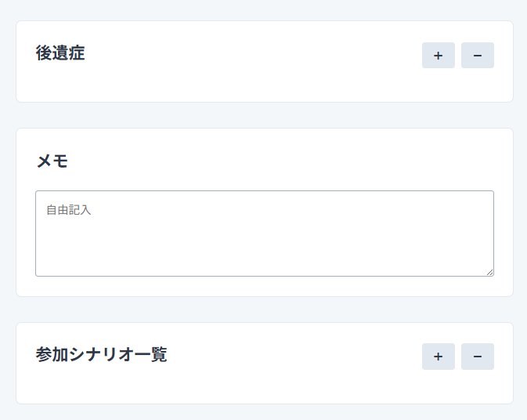Click the 自由記入 placeholder text
The height and width of the screenshot is (420, 527).
pos(69,210)
